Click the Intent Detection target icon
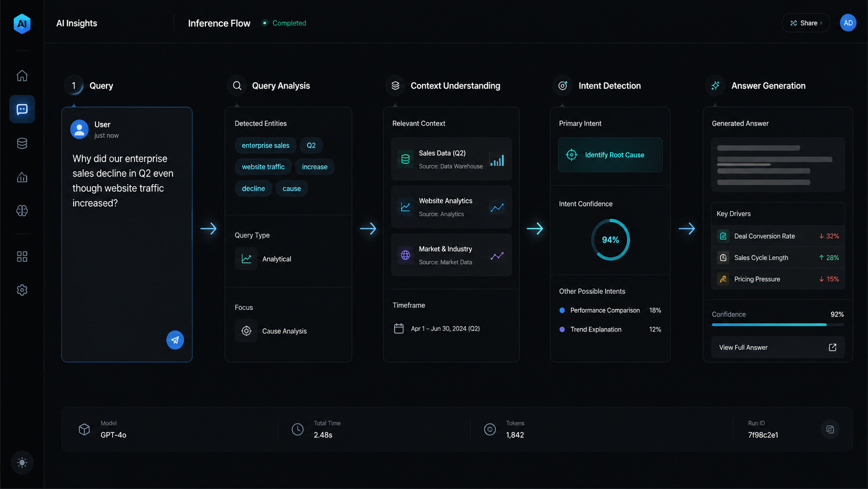 (x=563, y=86)
